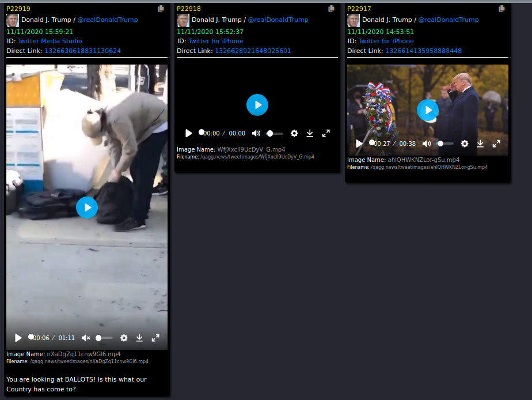The height and width of the screenshot is (400, 532).
Task: Mute the audio of the P22918 video
Action: click(x=256, y=134)
